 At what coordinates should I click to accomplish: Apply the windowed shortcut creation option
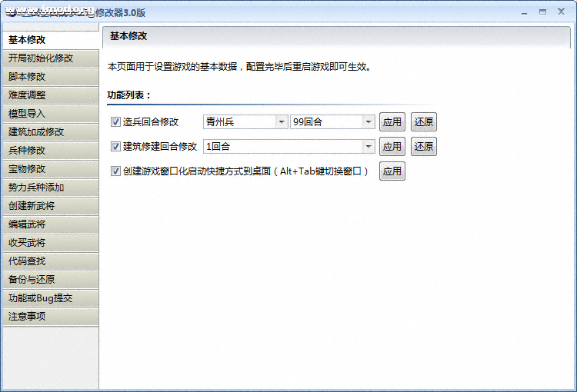point(392,171)
